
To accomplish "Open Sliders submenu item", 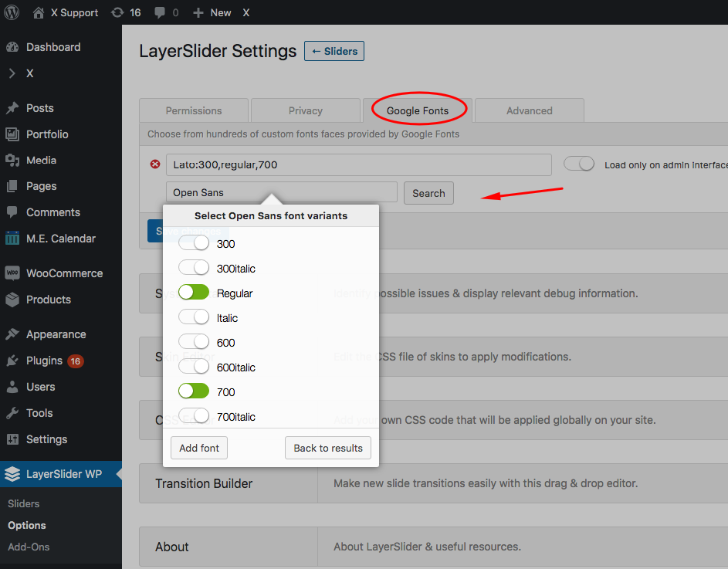I will (x=24, y=503).
